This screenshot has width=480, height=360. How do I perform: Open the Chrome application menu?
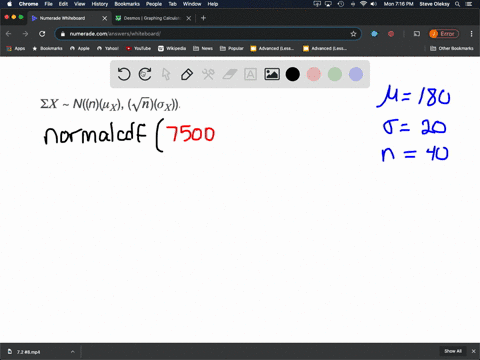28,4
